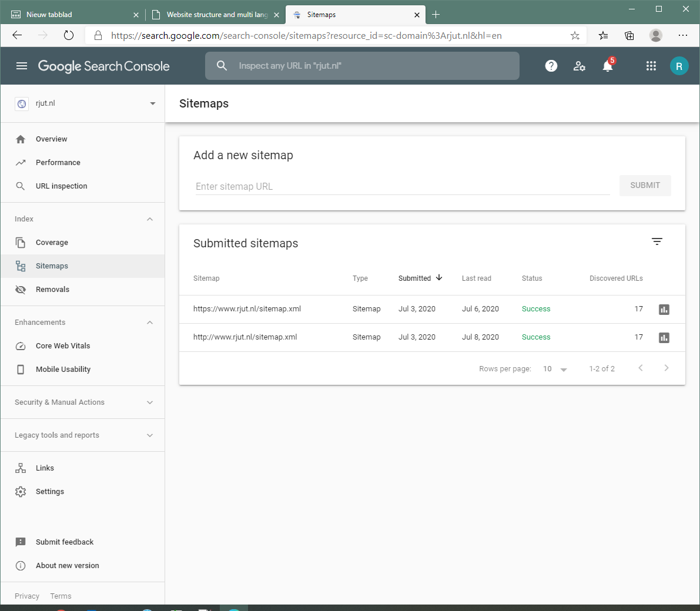Select Sitemaps in sidebar
Image resolution: width=700 pixels, height=611 pixels.
pyautogui.click(x=83, y=266)
